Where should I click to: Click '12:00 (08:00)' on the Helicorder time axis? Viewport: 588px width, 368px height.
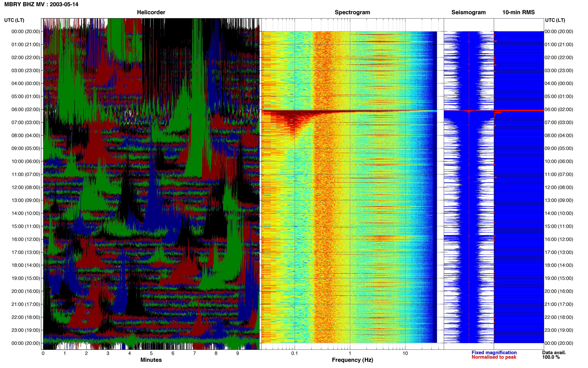tap(26, 187)
